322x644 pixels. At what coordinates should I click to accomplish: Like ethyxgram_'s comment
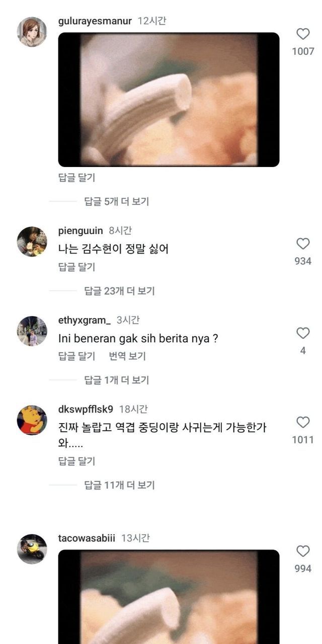click(303, 333)
